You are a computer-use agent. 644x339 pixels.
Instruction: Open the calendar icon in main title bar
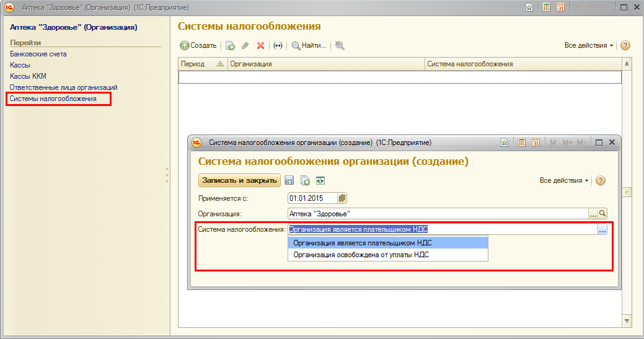click(x=560, y=7)
